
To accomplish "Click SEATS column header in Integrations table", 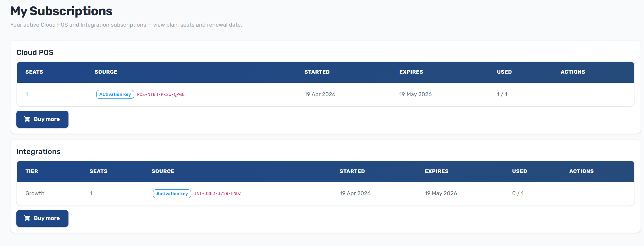I will tap(98, 171).
